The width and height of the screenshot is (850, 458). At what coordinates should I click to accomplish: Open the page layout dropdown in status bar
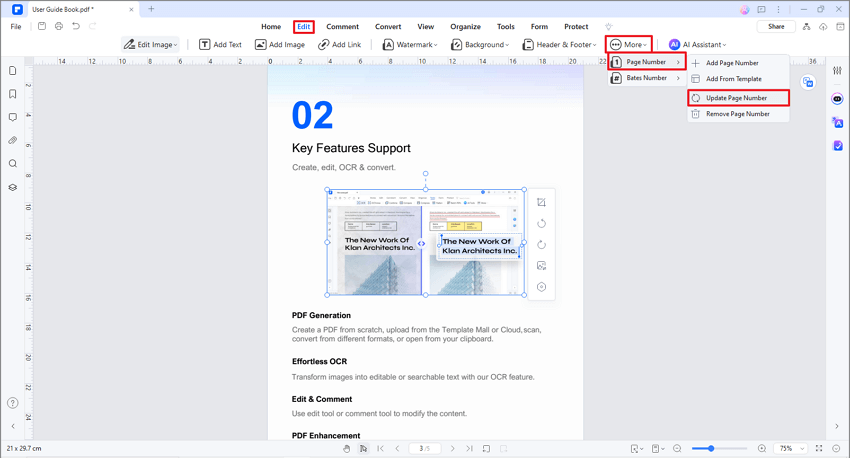(658, 448)
